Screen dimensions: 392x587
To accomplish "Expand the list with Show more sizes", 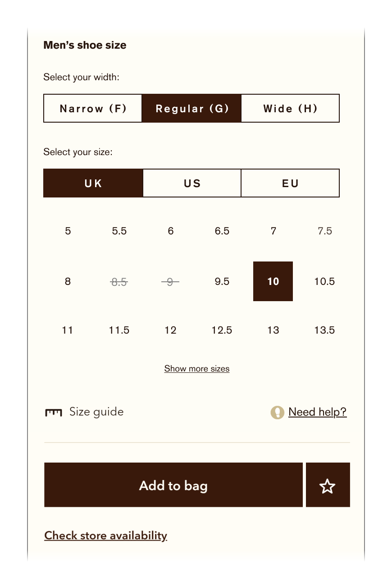I will 197,369.
